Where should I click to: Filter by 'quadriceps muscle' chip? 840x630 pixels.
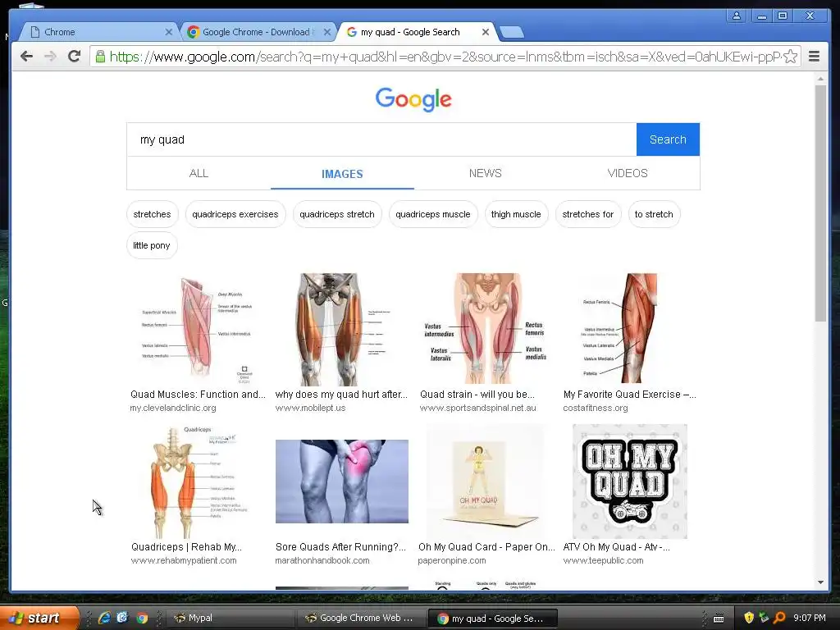tap(433, 214)
